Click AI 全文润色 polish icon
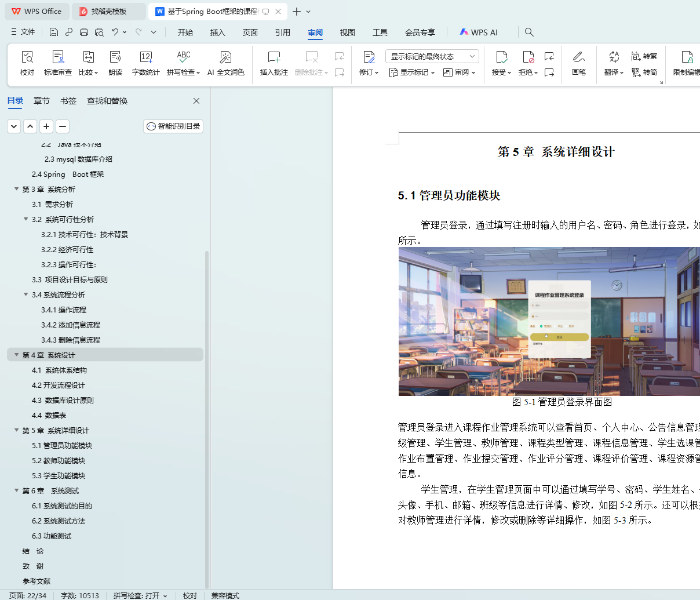The width and height of the screenshot is (700, 600). [225, 57]
